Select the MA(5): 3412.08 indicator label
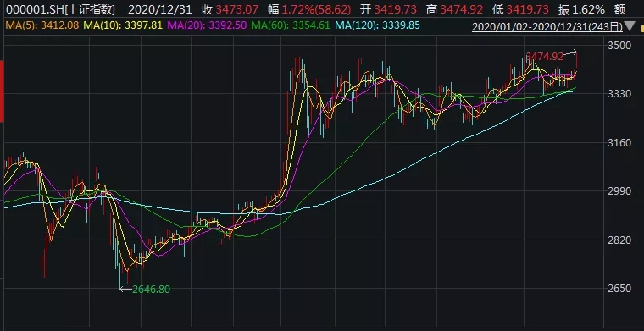This screenshot has height=331, width=644. pyautogui.click(x=42, y=25)
